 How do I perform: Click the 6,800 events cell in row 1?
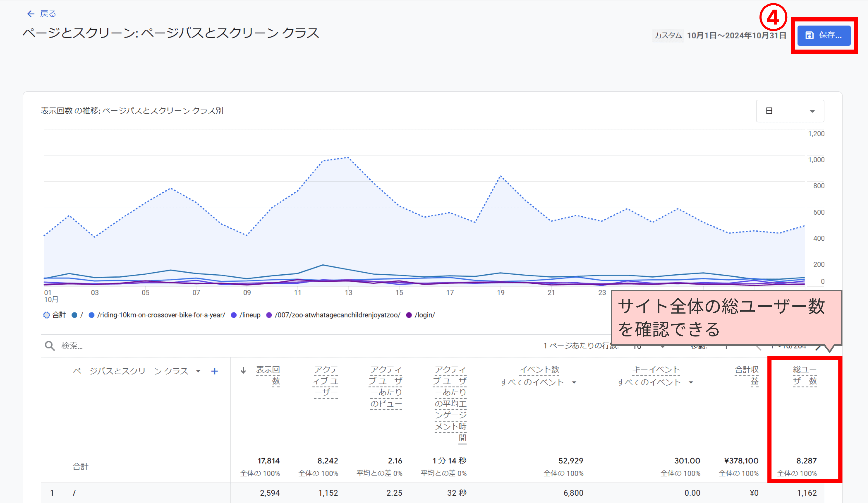pyautogui.click(x=573, y=493)
